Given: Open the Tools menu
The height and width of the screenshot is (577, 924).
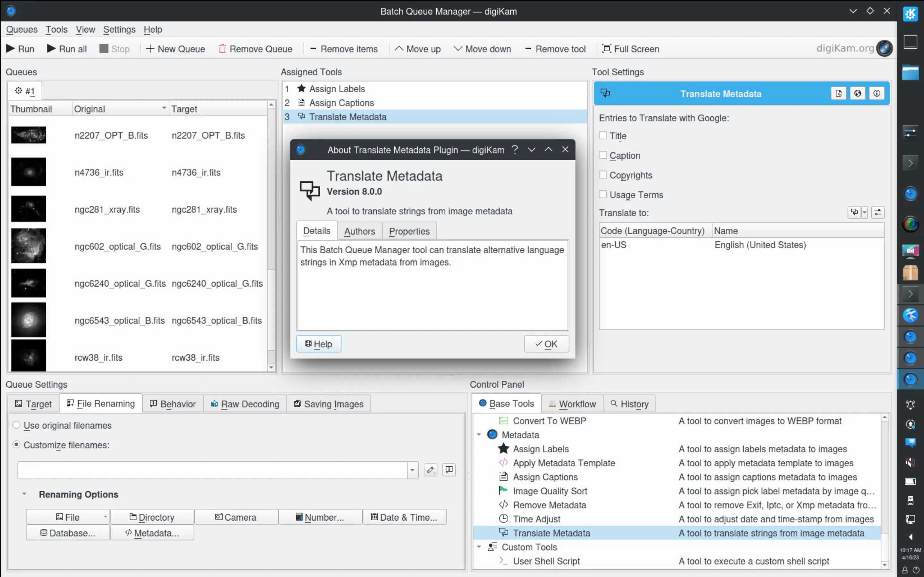Looking at the screenshot, I should coord(56,29).
